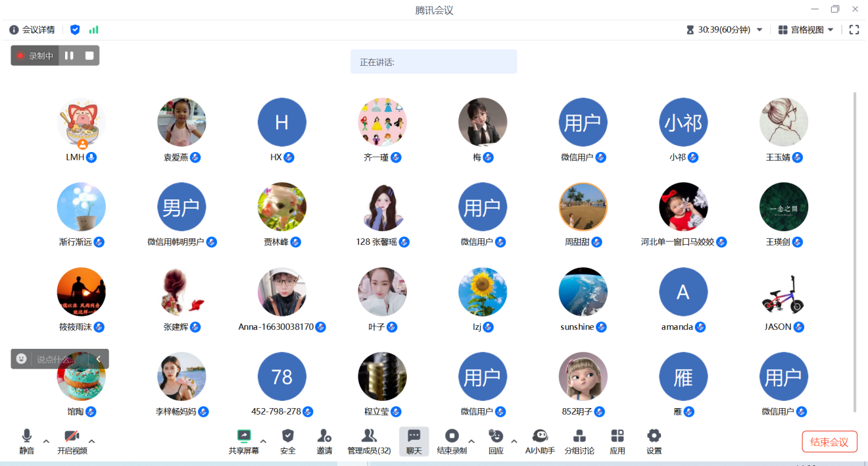Click the name label 微信用韩明男户
Viewport: 868px width, 466px height.
[176, 242]
